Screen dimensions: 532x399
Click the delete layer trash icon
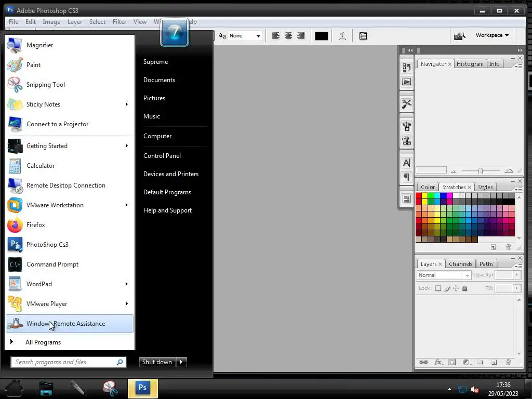click(x=508, y=362)
